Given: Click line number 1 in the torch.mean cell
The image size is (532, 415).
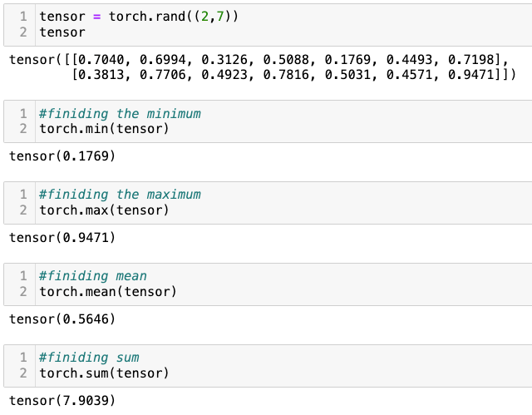Looking at the screenshot, I should [23, 276].
